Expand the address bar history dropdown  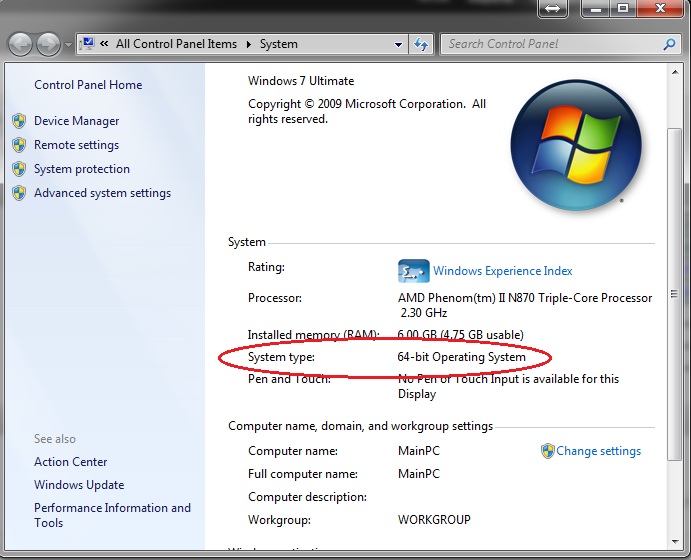tap(398, 45)
